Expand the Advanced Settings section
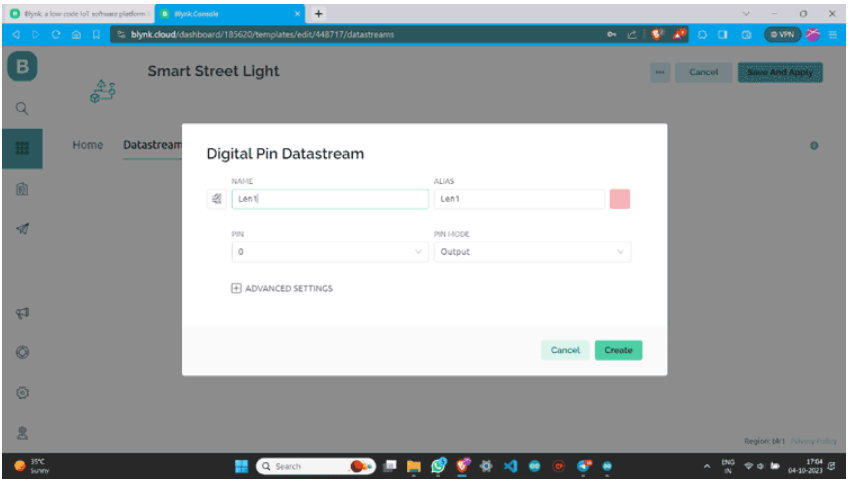 (x=282, y=289)
